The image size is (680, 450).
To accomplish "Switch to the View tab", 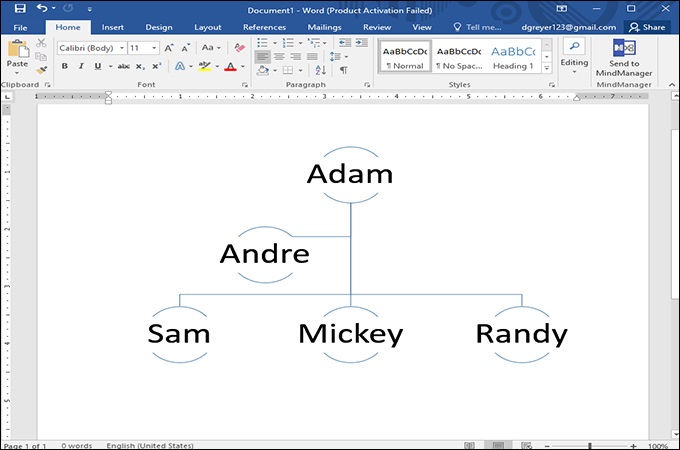I will (x=422, y=27).
